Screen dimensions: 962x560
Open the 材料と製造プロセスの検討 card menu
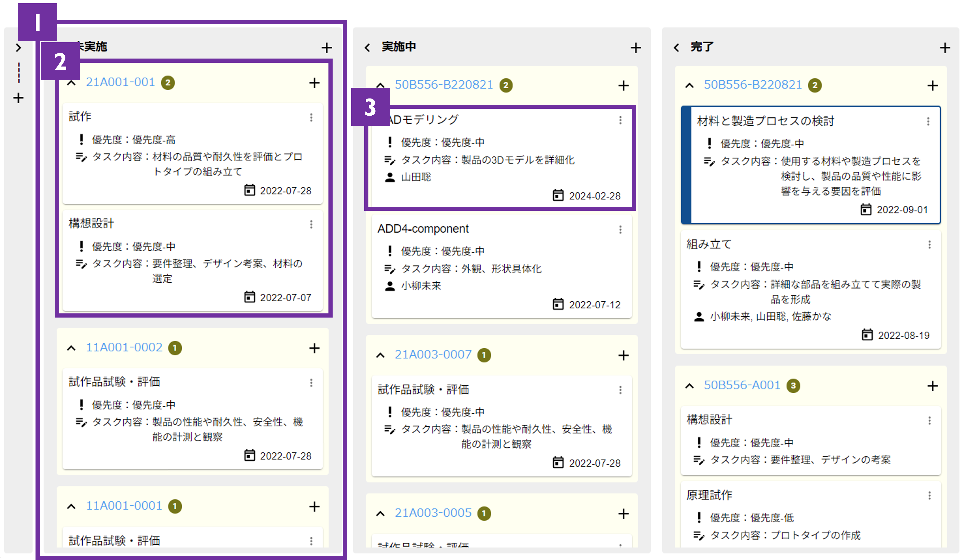tap(928, 121)
